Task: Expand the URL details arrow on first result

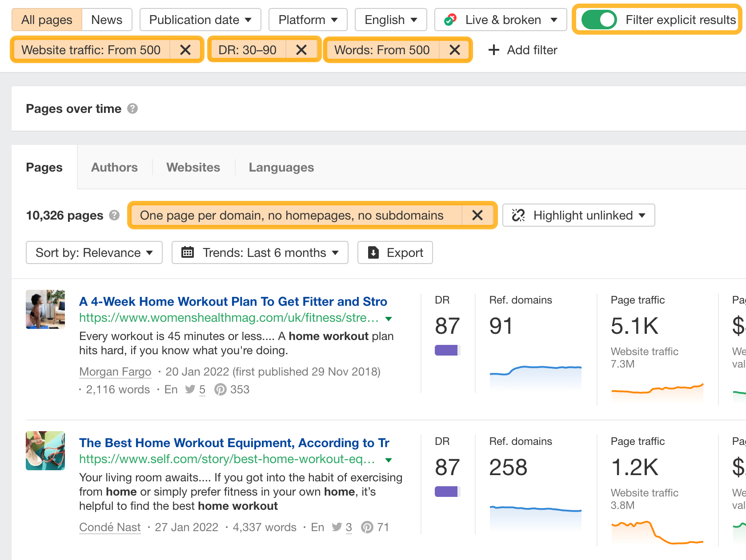Action: click(389, 318)
